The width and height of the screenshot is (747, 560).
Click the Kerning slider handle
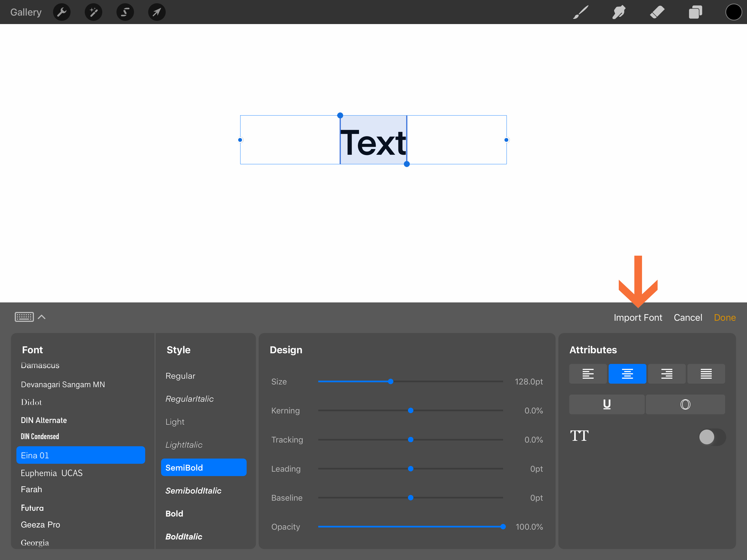tap(411, 410)
